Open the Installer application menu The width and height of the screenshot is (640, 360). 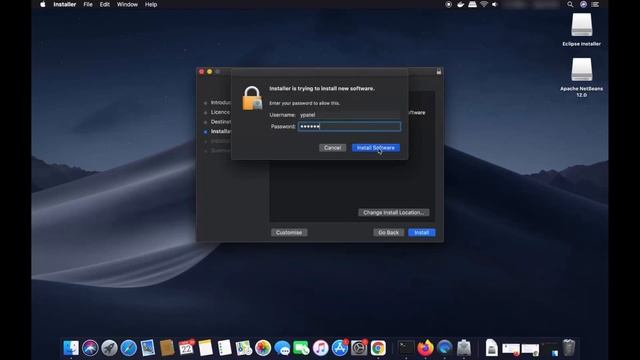pyautogui.click(x=64, y=4)
